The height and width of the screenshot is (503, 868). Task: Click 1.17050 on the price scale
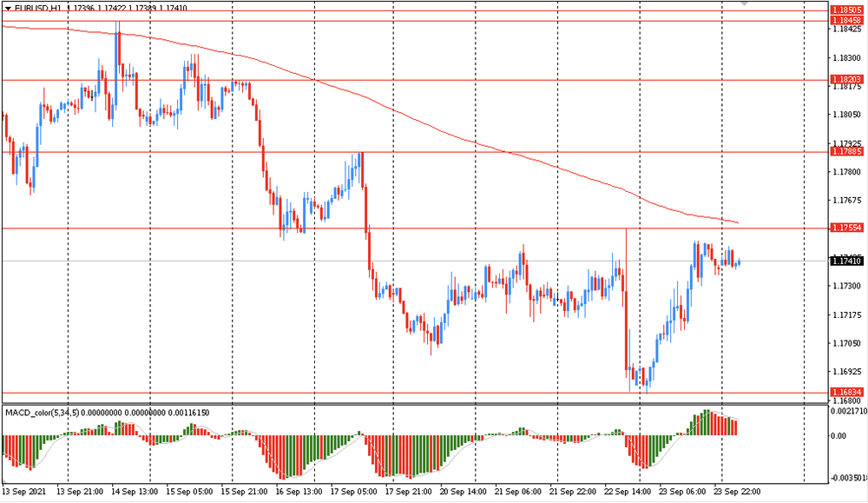[847, 343]
